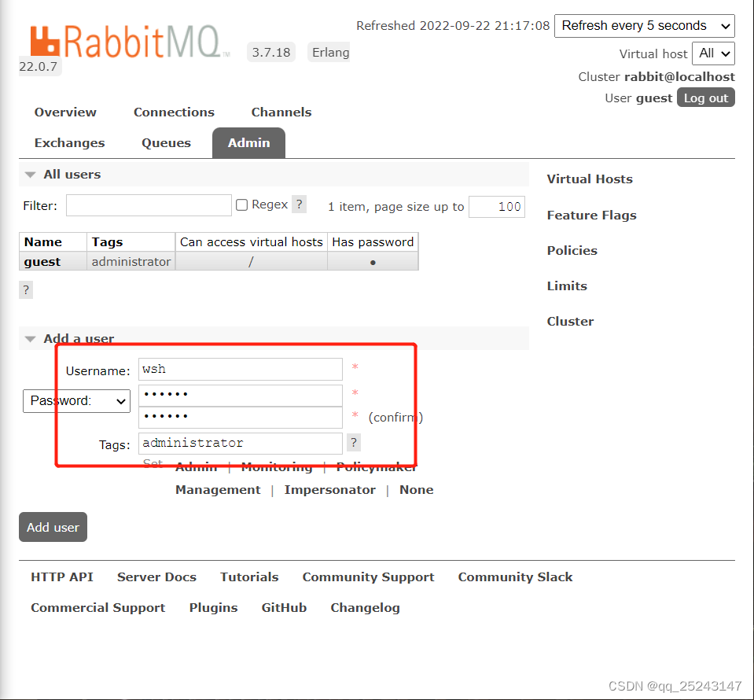This screenshot has width=754, height=700.
Task: Switch to the Queues tab
Action: point(166,142)
